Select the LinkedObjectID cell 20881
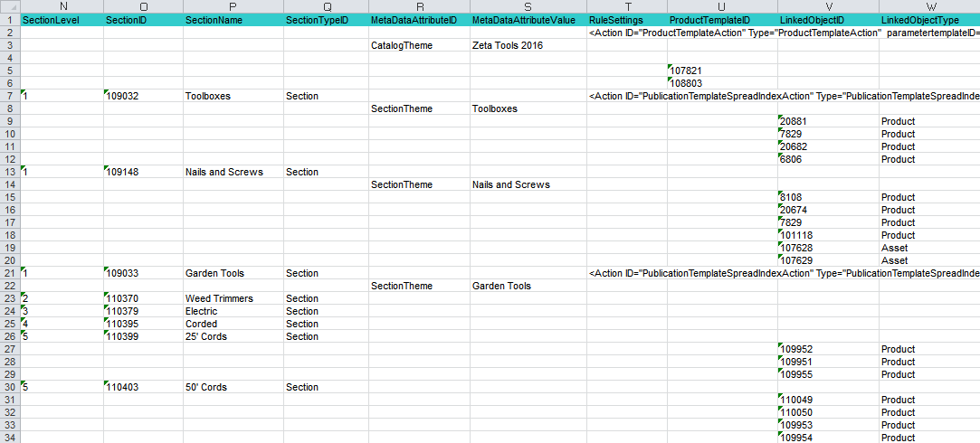980x443 pixels. (828, 121)
